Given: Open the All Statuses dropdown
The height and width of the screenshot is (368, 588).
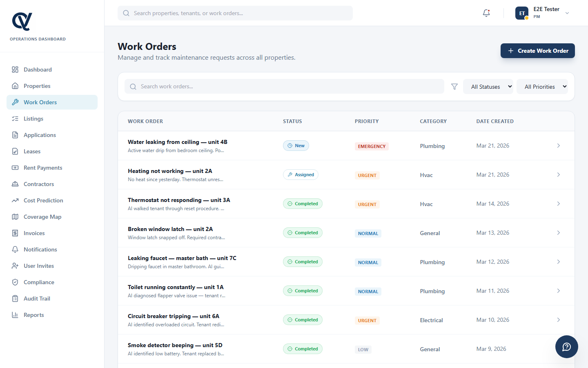Looking at the screenshot, I should tap(488, 86).
